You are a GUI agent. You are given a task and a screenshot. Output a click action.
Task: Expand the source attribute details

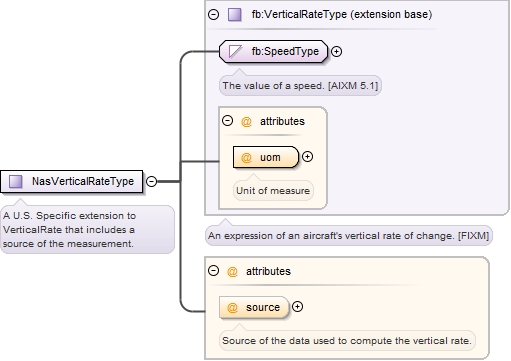pyautogui.click(x=297, y=307)
